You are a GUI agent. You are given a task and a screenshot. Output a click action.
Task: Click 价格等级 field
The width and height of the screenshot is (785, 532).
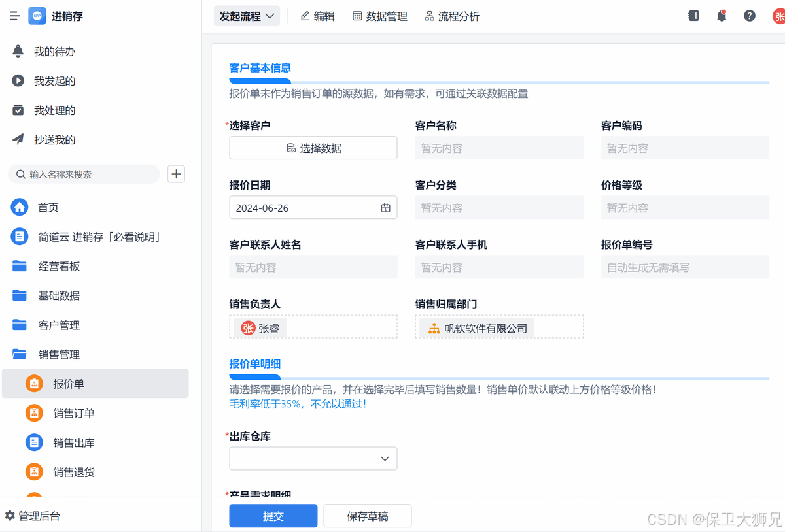tap(685, 208)
